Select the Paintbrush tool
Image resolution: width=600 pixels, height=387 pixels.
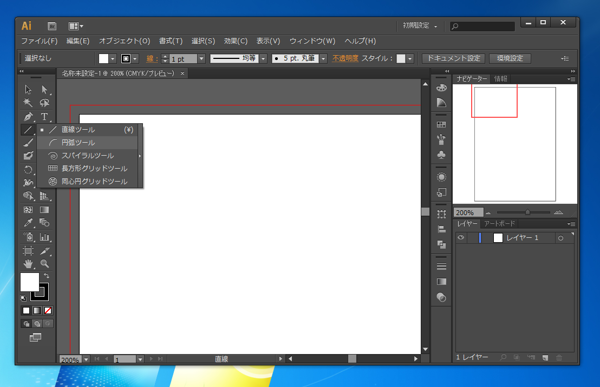(28, 143)
